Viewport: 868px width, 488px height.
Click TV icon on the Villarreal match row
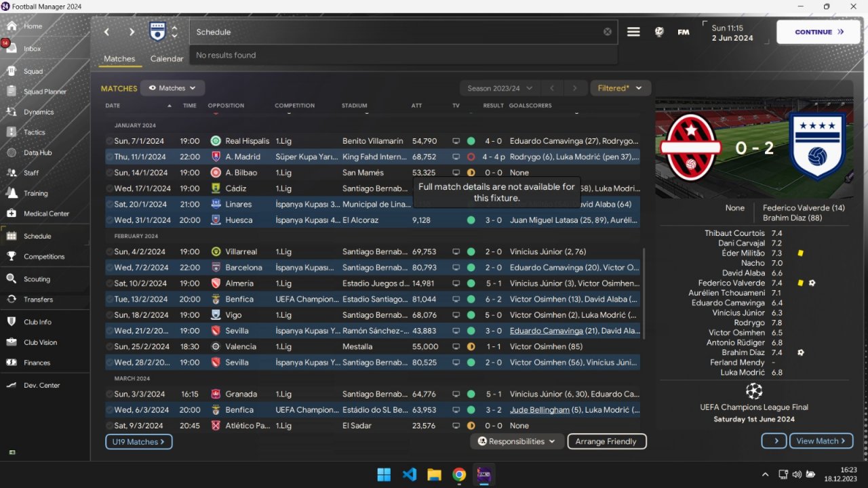456,251
